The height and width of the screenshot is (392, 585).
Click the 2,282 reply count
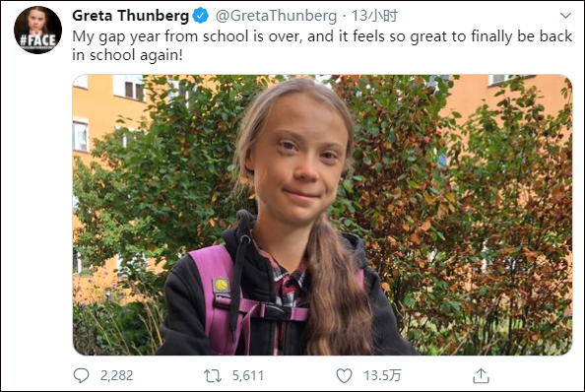tap(117, 375)
